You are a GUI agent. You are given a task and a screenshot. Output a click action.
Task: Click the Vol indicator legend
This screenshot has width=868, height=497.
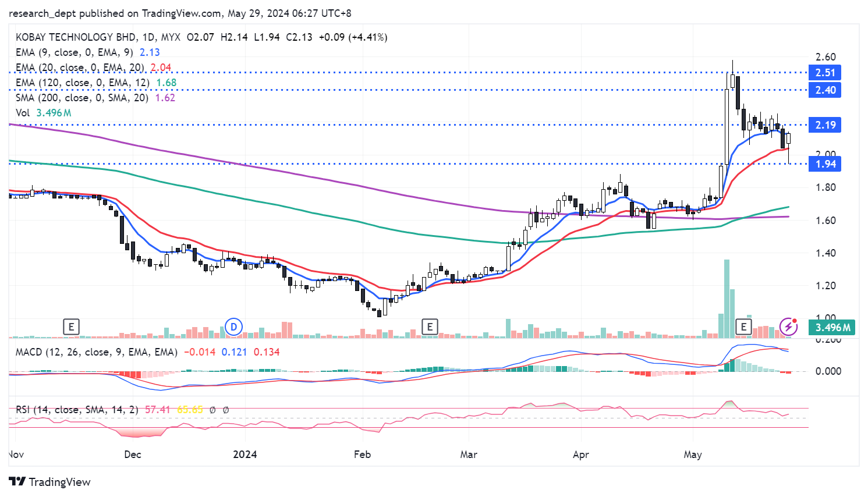23,113
